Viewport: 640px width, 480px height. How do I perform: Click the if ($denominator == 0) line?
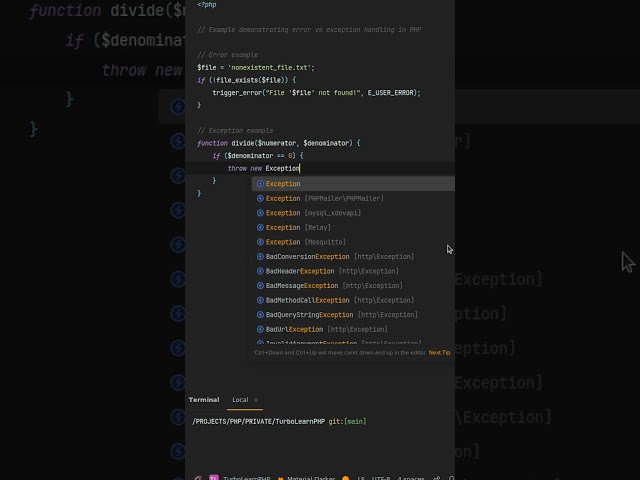[258, 156]
